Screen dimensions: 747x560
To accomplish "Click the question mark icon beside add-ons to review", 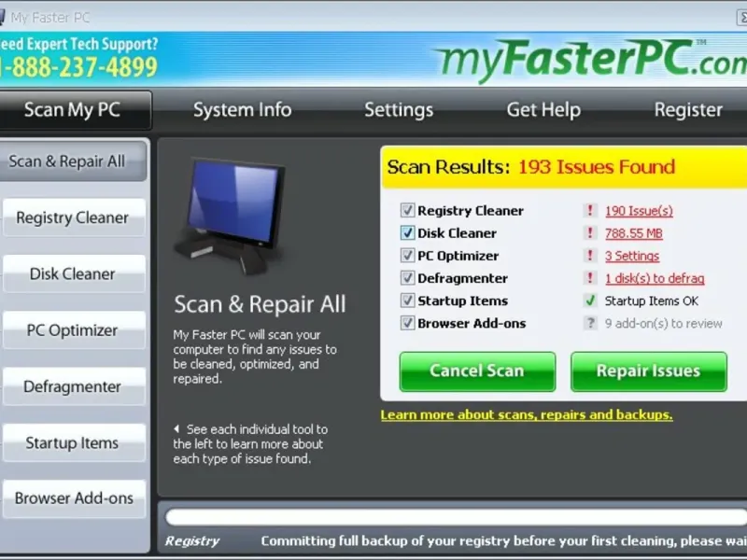I will 590,323.
